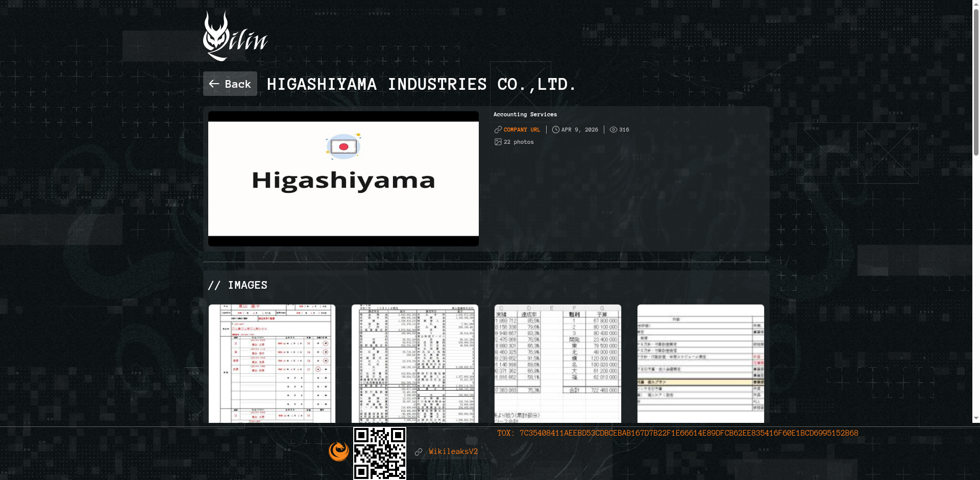The image size is (980, 480).
Task: Open the WikileaksV2 link
Action: pos(453,451)
